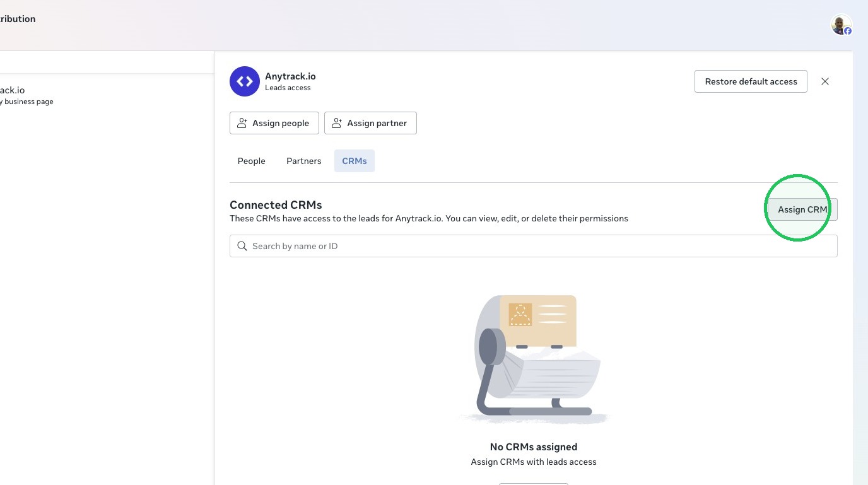The image size is (868, 485).
Task: Close the Anytrack.io leads access panel
Action: 825,81
